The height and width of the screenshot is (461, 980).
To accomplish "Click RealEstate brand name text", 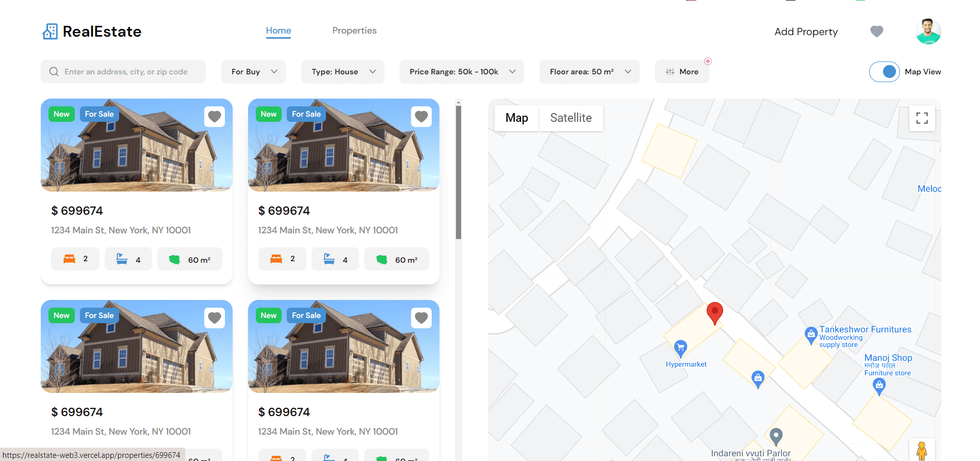I will point(102,31).
